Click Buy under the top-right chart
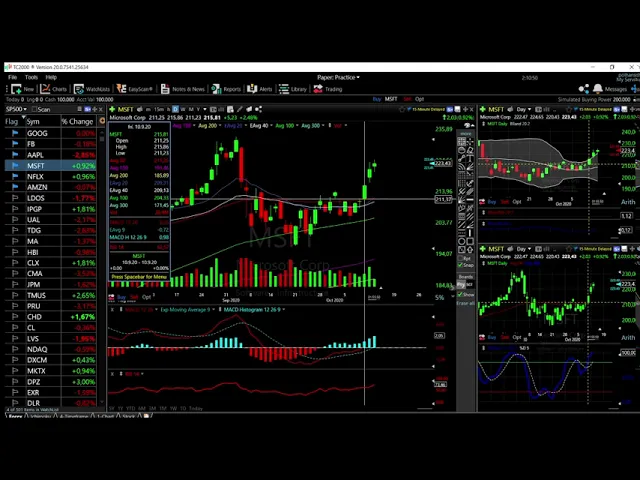This screenshot has width=640, height=480. pos(492,202)
